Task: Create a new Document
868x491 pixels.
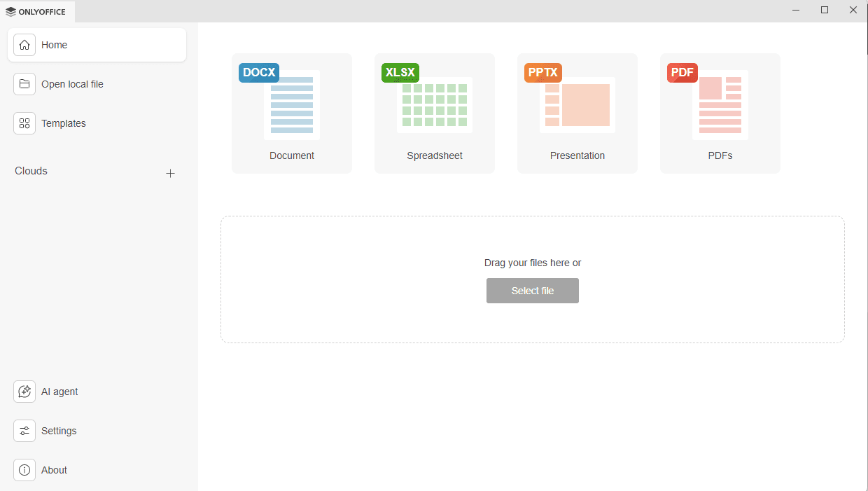Action: tap(291, 113)
